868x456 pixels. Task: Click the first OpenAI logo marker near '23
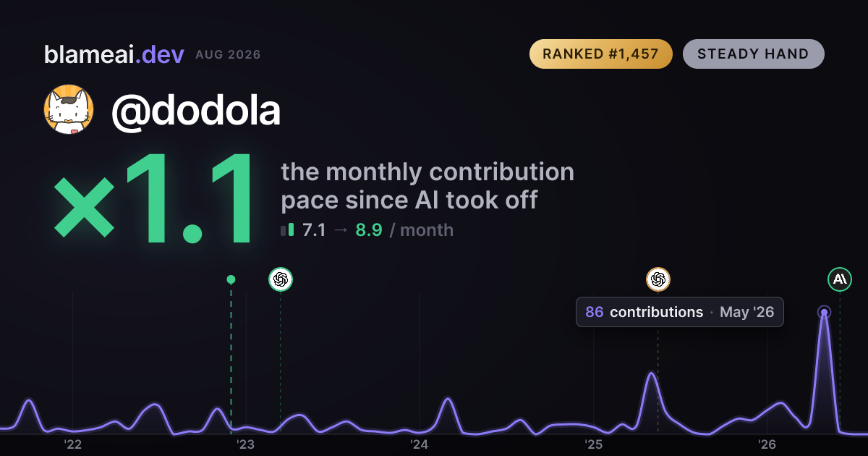[x=281, y=279]
